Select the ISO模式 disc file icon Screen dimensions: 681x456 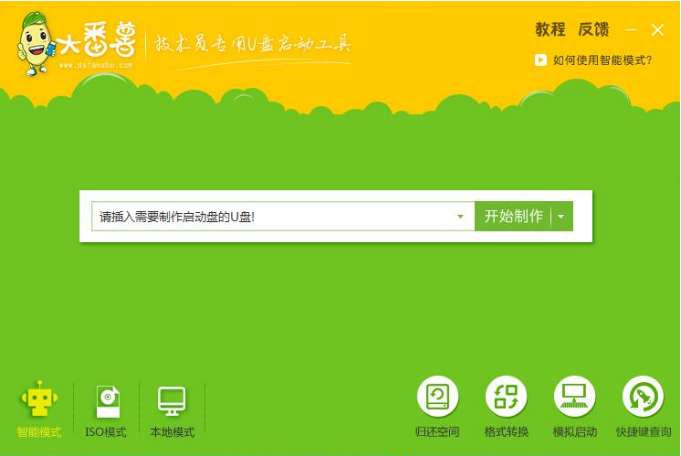[107, 401]
